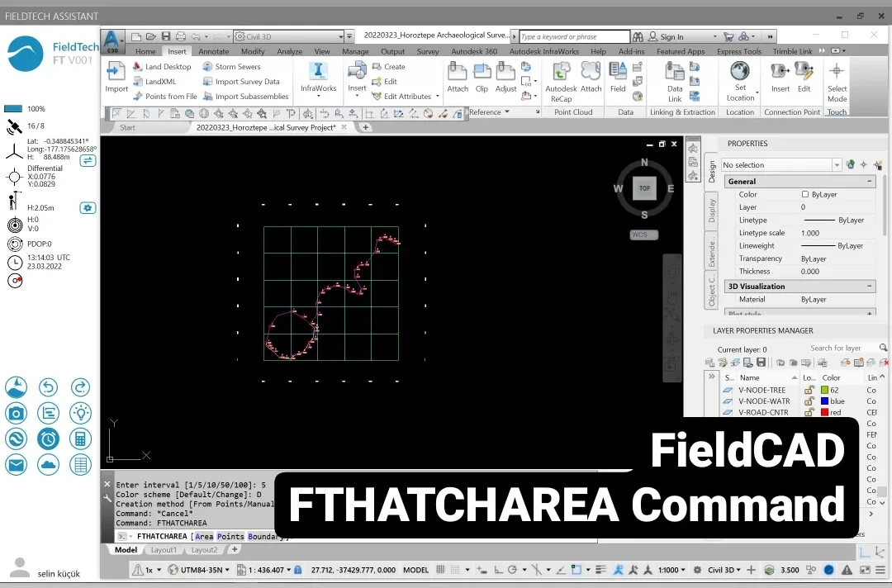The height and width of the screenshot is (588, 892).
Task: Open the Design vertical tab in Properties
Action: [711, 172]
